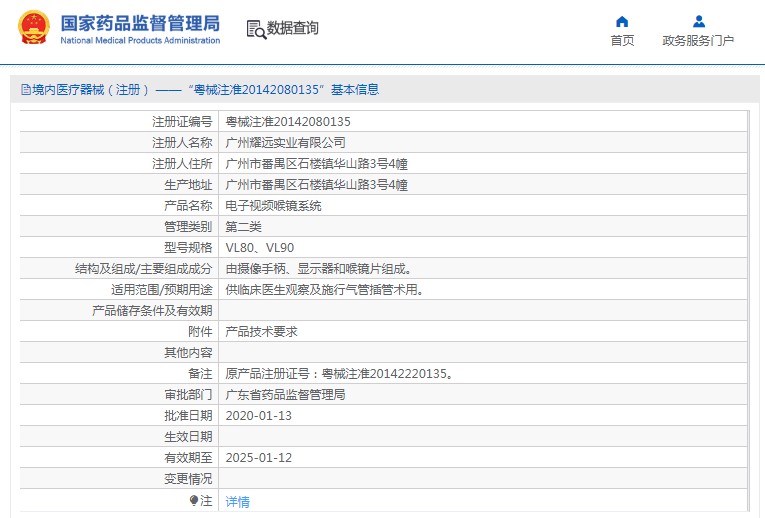
Task: Click the National Medical Products Administration subtitle
Action: 140,41
